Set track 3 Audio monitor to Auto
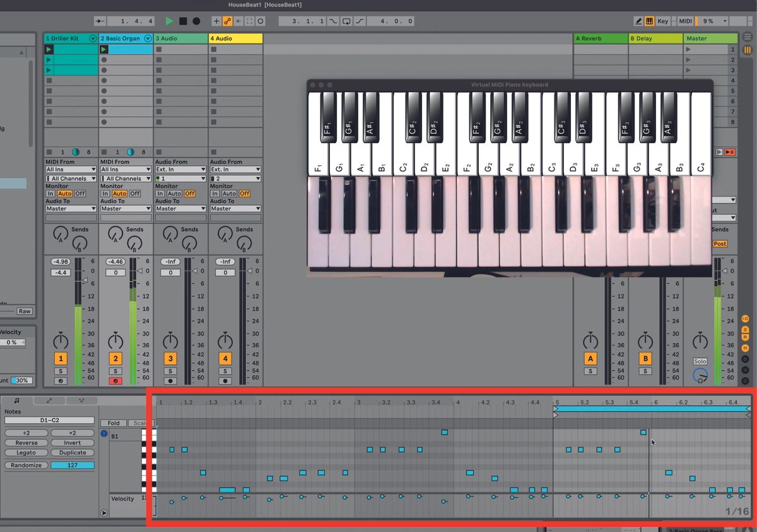The width and height of the screenshot is (757, 532). 174,194
